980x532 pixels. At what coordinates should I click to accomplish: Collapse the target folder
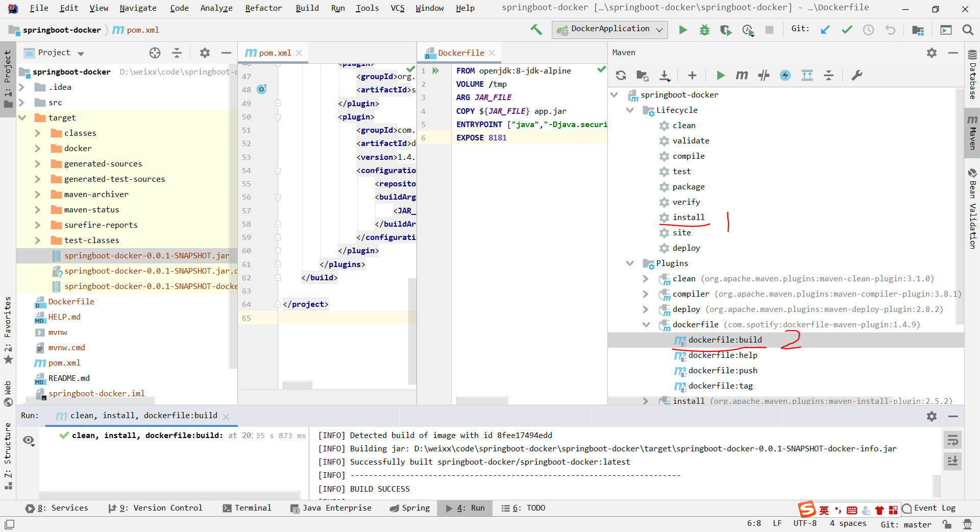pos(22,117)
